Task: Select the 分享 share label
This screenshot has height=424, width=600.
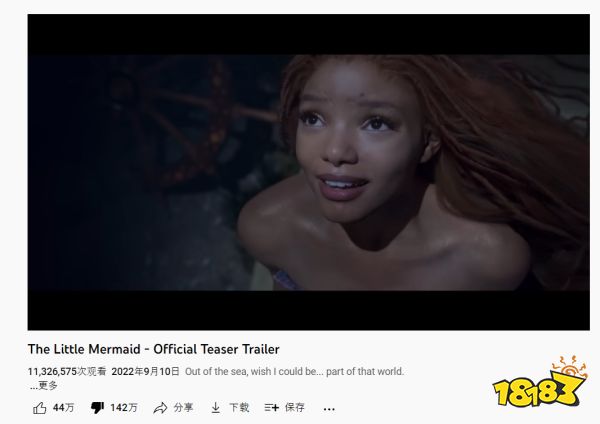Action: (x=184, y=408)
